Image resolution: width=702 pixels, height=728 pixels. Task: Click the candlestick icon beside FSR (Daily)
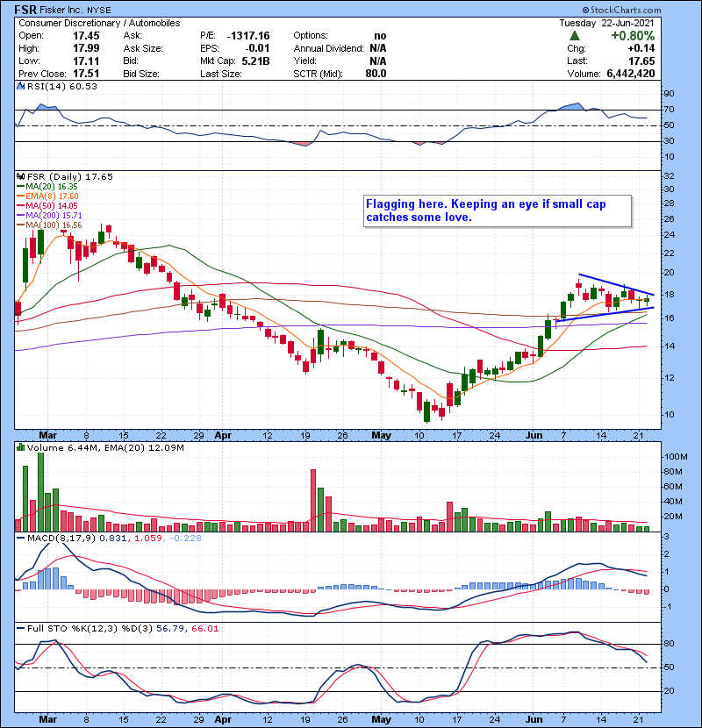pos(21,176)
